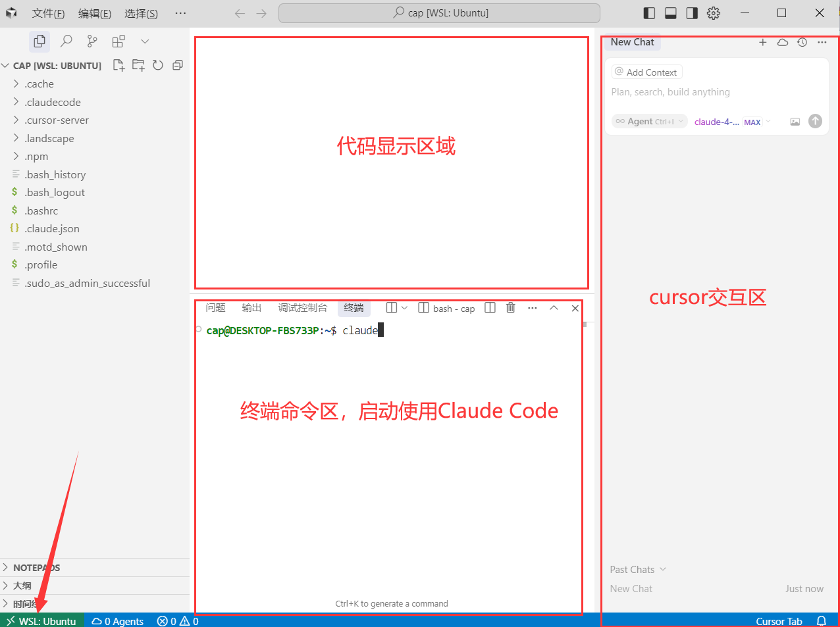Click the New File icon in Explorer
Viewport: 840px width, 627px height.
tap(118, 65)
